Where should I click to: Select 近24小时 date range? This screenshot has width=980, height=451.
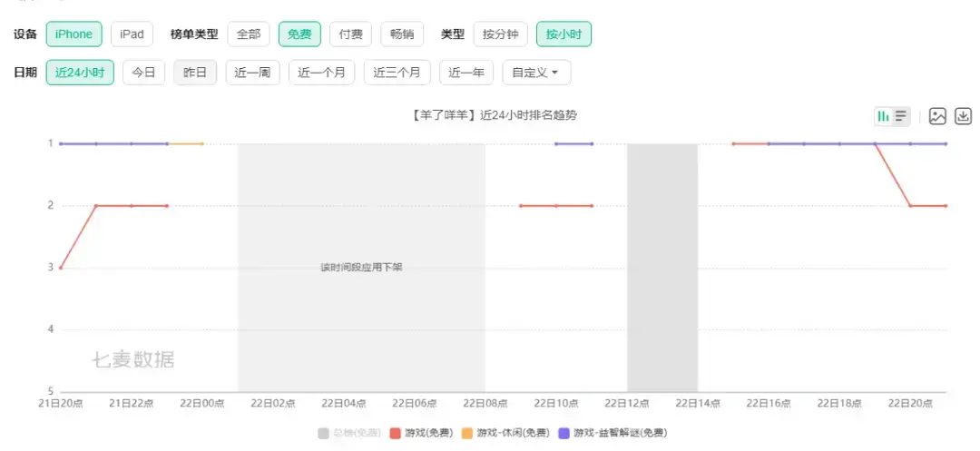coord(80,73)
